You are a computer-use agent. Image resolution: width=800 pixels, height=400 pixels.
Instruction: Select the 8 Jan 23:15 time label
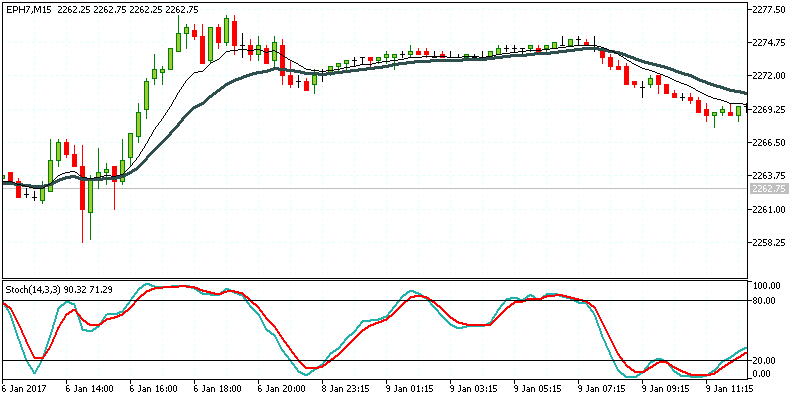coord(345,389)
